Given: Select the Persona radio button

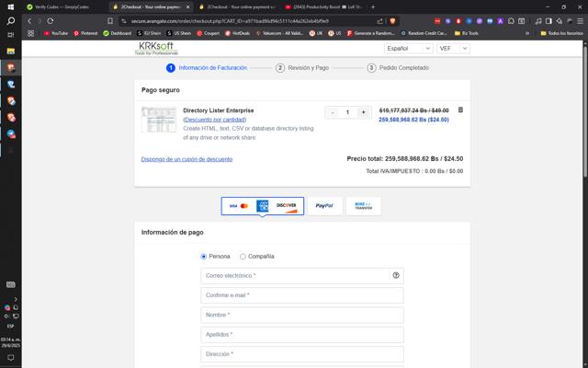Looking at the screenshot, I should 204,257.
